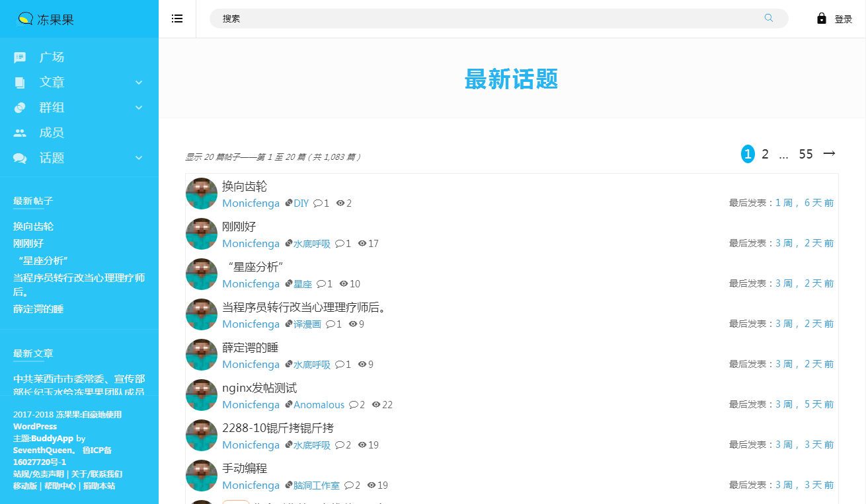Click the search magnifier icon
The image size is (866, 504).
tap(768, 18)
